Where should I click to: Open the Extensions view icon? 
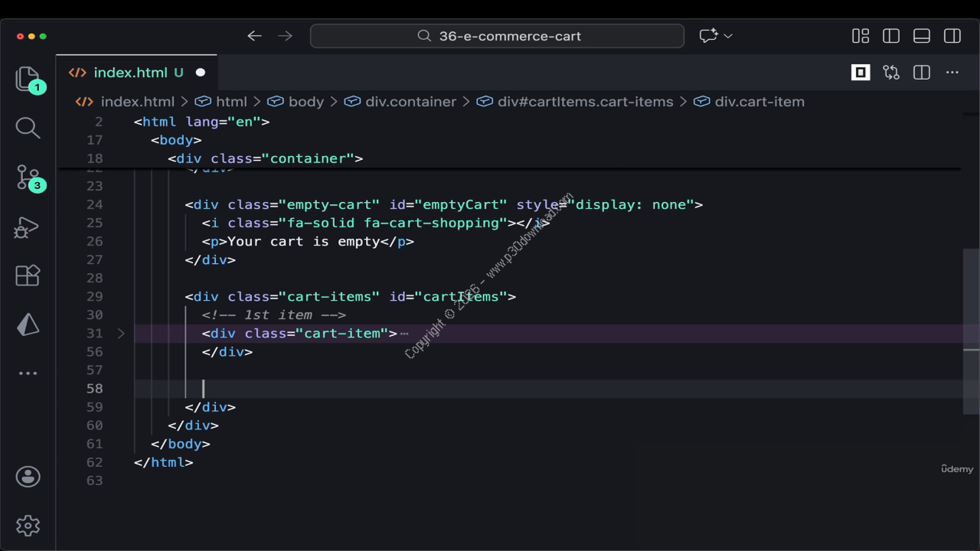tap(28, 275)
